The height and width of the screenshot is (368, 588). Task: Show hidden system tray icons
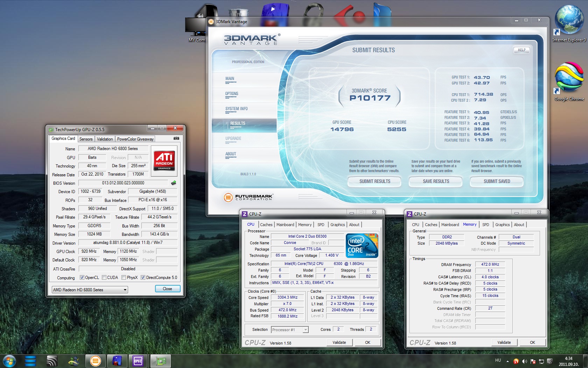507,361
